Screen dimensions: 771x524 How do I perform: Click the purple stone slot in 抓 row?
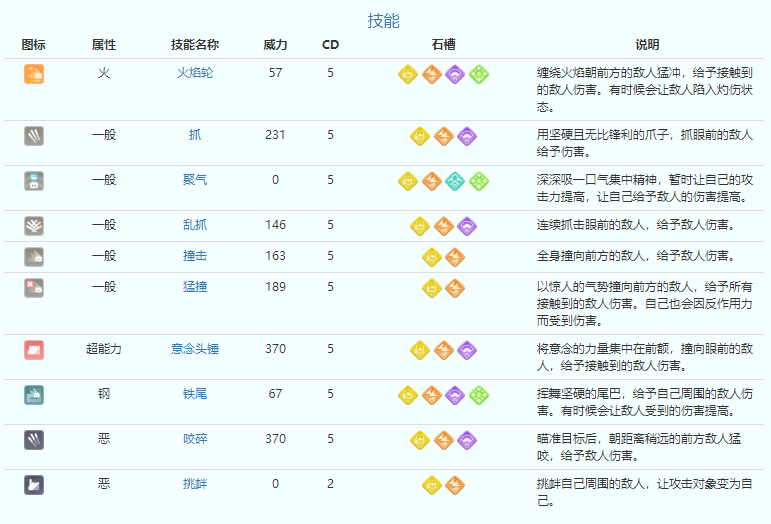[x=467, y=136]
